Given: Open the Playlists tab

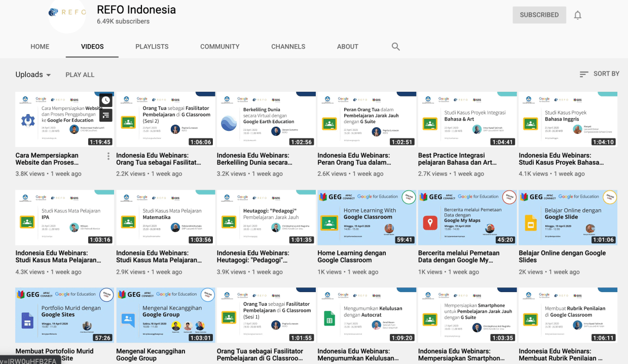Looking at the screenshot, I should click(x=152, y=47).
